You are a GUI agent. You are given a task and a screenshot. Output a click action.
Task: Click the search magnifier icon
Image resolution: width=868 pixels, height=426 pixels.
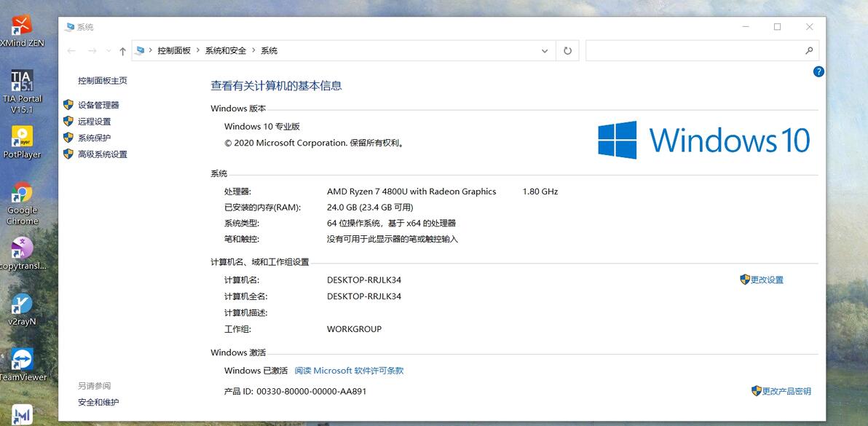coord(809,50)
